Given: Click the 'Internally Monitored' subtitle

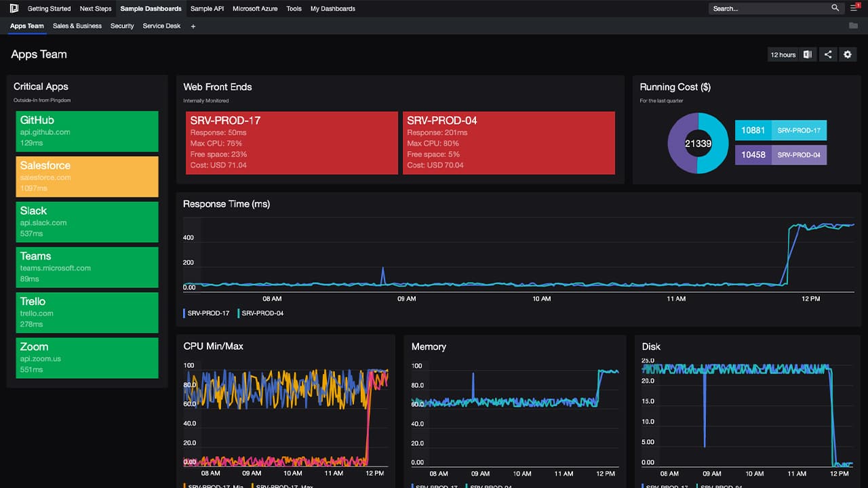Looking at the screenshot, I should pyautogui.click(x=206, y=101).
